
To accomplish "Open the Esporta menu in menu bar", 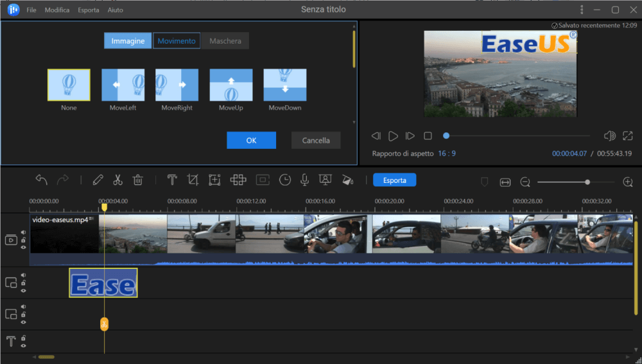I will (x=89, y=10).
